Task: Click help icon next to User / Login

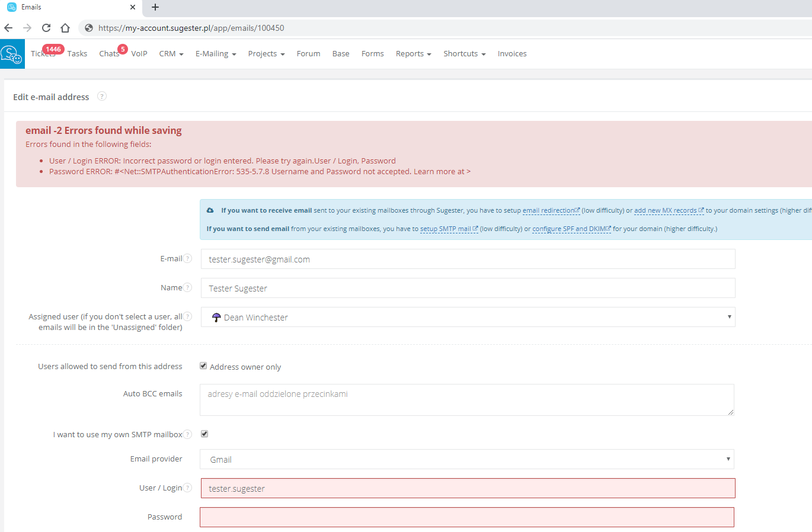Action: tap(188, 488)
